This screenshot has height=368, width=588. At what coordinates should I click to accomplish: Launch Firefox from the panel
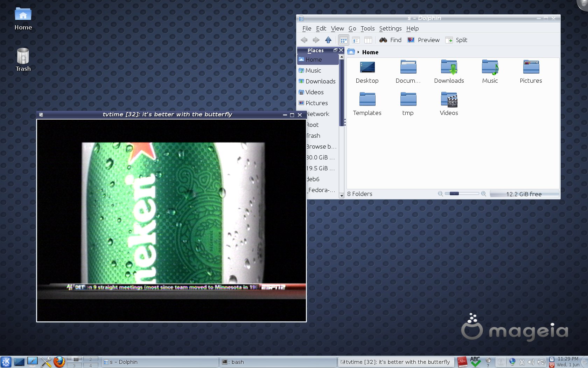coord(59,362)
